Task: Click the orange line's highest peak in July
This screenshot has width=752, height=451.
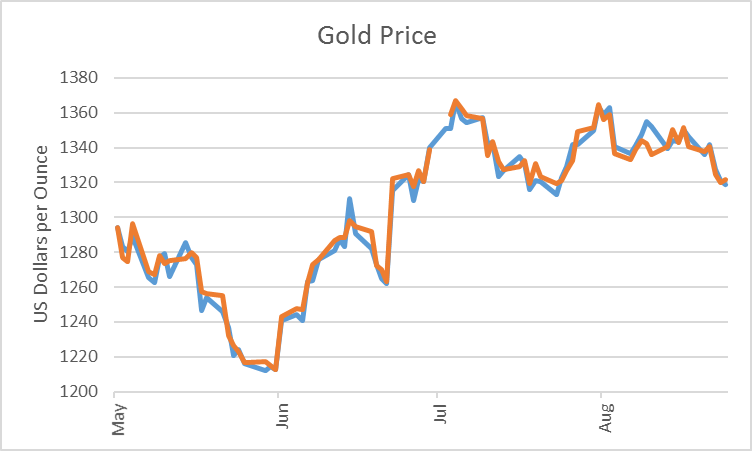Action: (455, 101)
